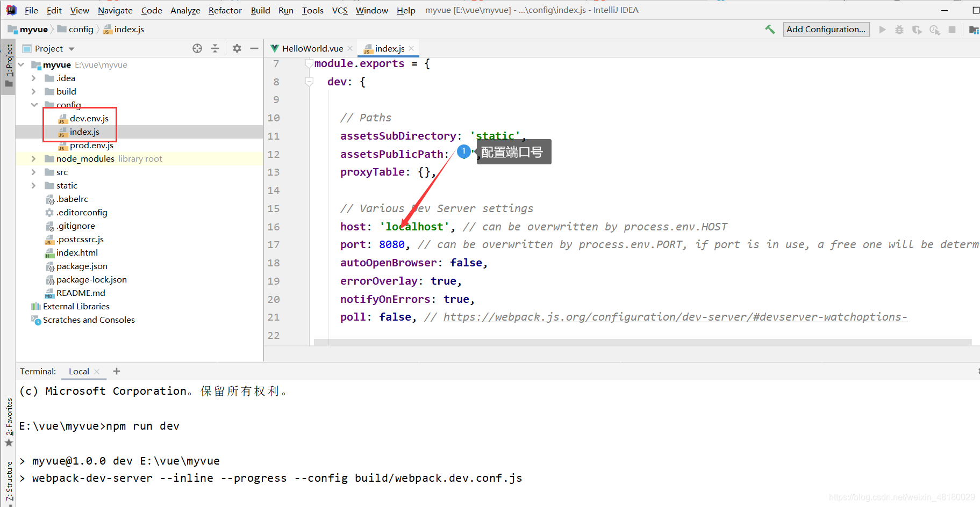Open the File menu
This screenshot has height=507, width=980.
pos(31,10)
